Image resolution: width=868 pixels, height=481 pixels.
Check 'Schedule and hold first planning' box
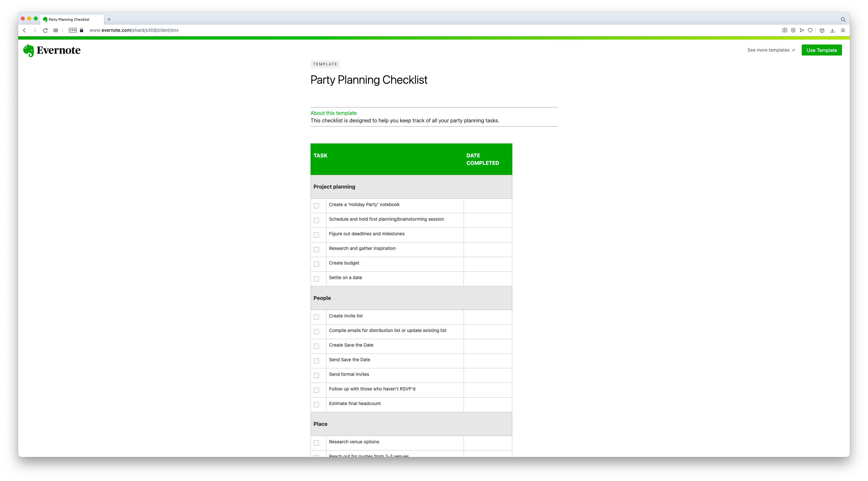tap(316, 220)
